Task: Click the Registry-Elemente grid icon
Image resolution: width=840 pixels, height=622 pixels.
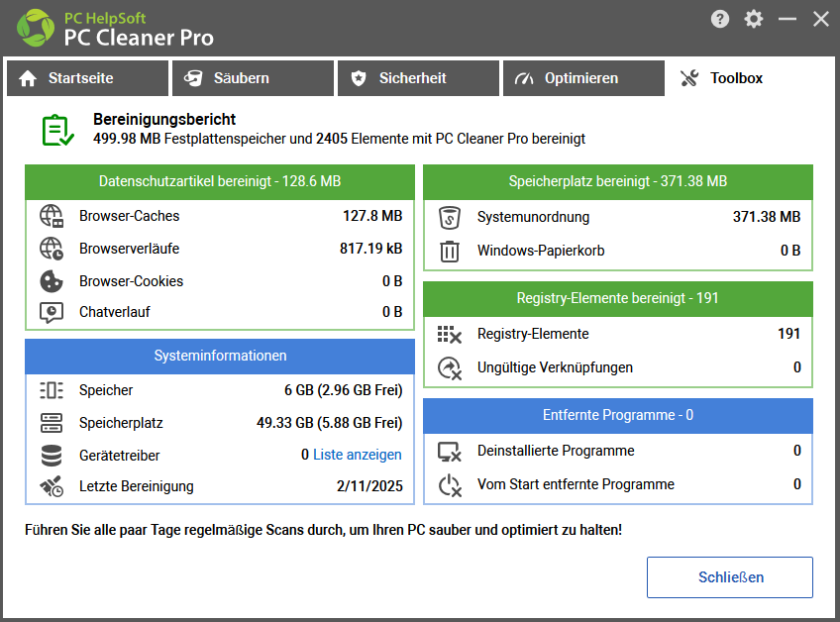Action: click(x=450, y=335)
